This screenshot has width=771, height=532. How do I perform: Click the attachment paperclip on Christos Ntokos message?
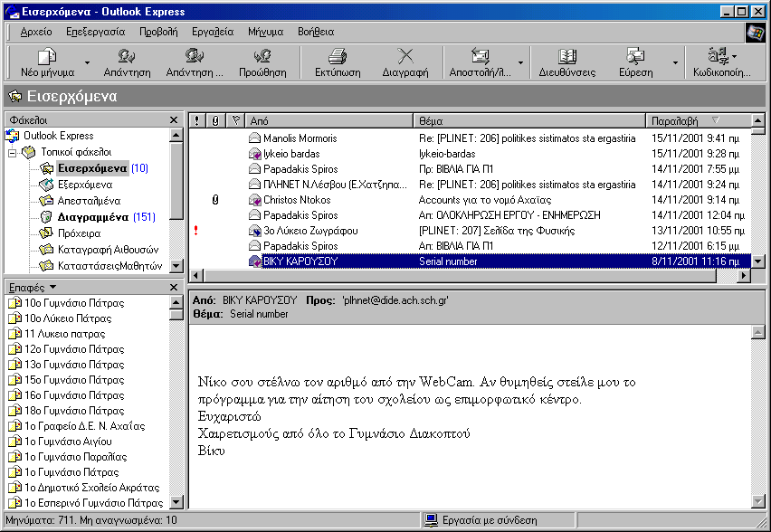215,200
